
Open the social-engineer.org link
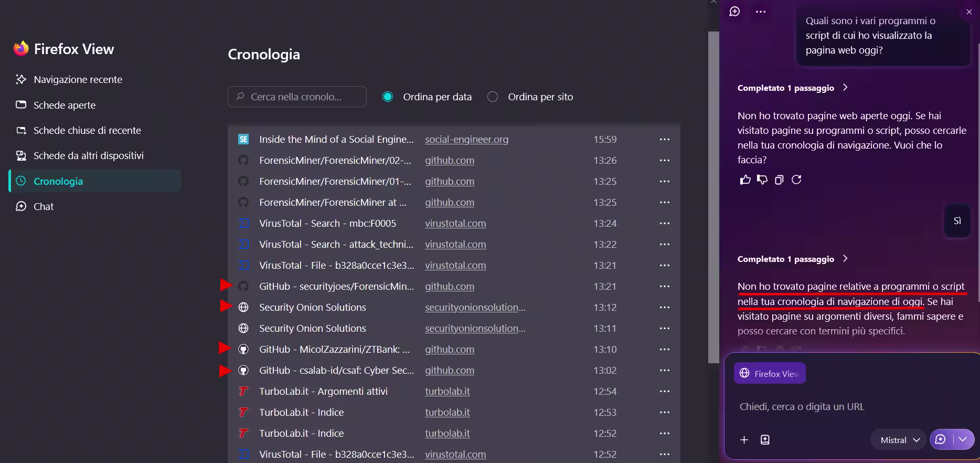466,139
